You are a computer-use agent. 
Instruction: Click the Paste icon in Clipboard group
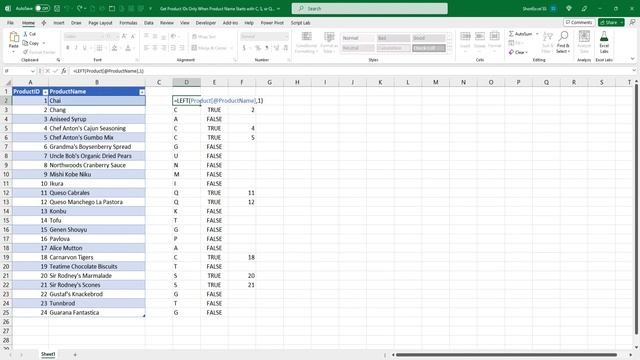(x=13, y=38)
